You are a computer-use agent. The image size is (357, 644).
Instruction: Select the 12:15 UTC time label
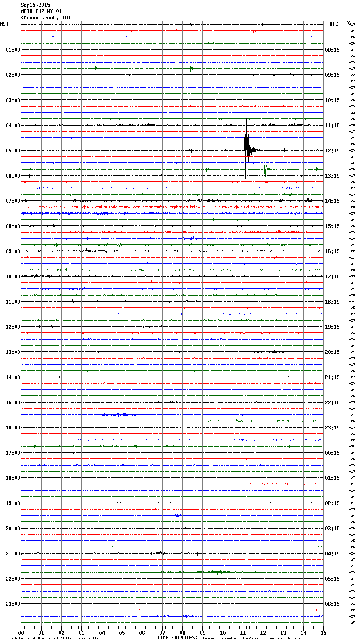pos(332,151)
